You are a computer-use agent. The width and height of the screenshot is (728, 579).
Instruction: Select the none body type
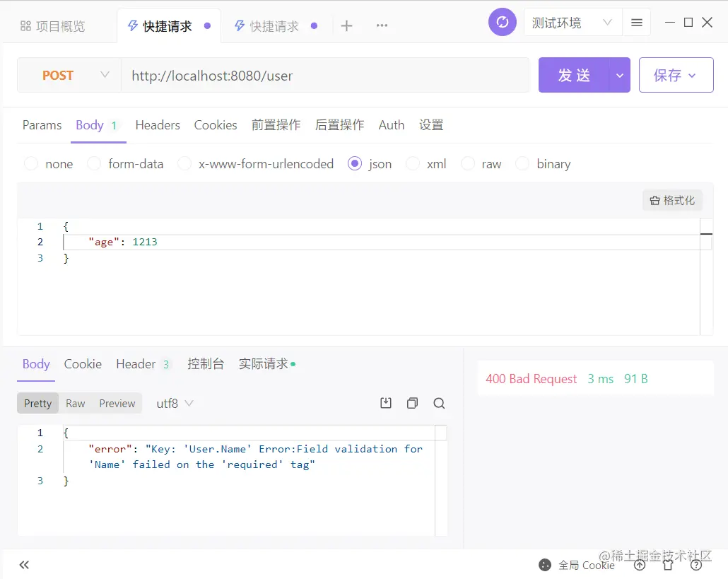point(48,164)
